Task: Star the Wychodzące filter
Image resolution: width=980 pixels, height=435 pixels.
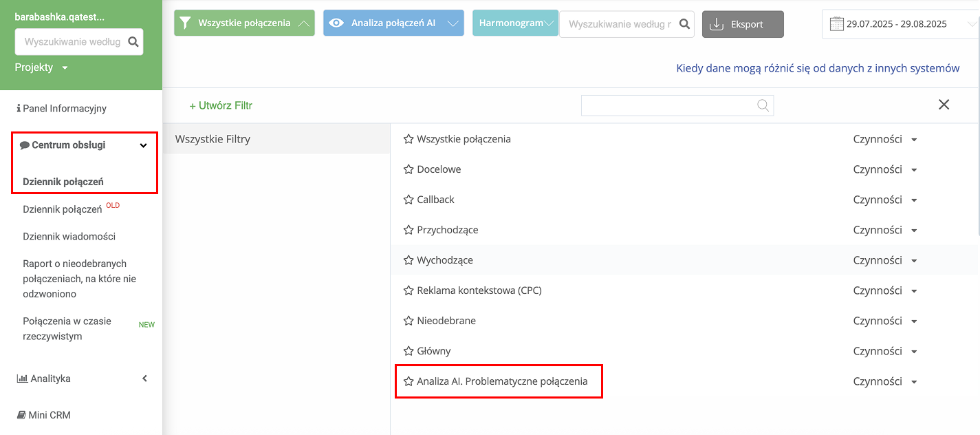Action: [x=409, y=260]
